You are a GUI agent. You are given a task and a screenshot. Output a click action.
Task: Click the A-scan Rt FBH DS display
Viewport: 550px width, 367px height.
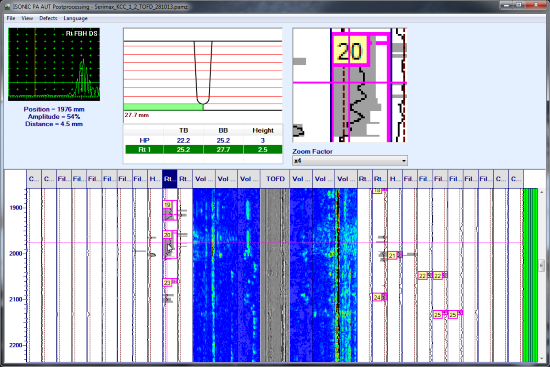54,65
